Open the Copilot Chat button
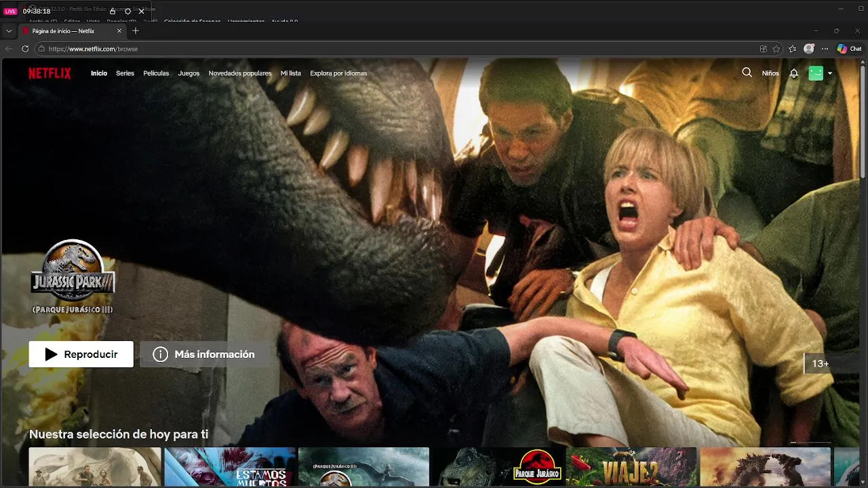Screen dimensions: 868x488 (849, 49)
